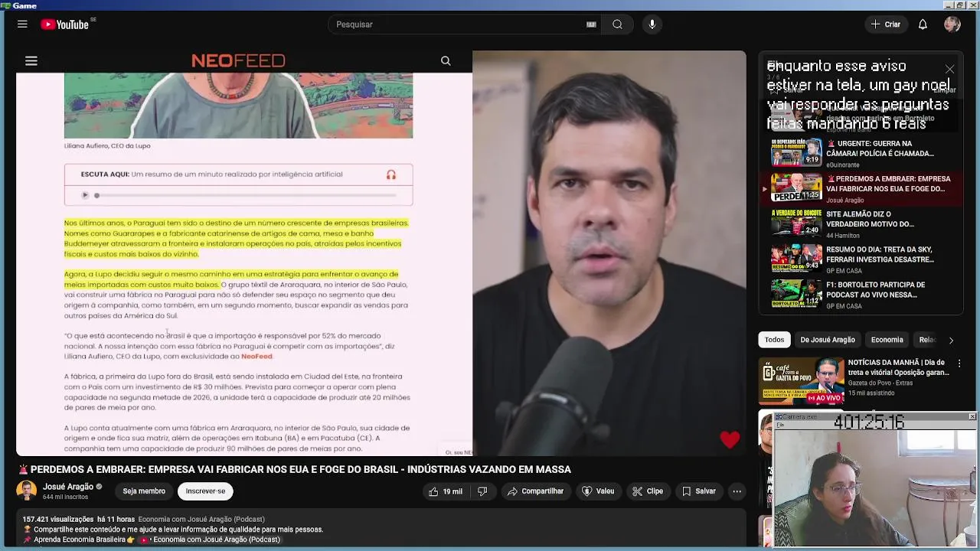Screen dimensions: 980x551
Task: Join the channel via Seja membro
Action: pyautogui.click(x=144, y=491)
